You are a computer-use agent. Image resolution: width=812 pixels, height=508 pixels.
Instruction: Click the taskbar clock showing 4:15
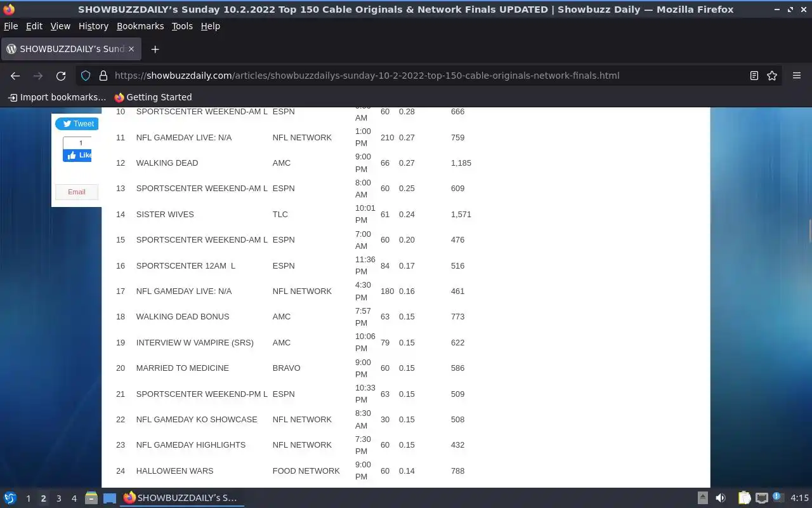(x=799, y=498)
